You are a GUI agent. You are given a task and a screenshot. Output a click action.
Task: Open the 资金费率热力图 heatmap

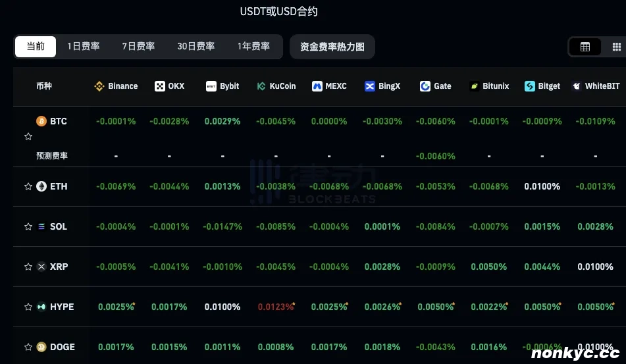[332, 47]
